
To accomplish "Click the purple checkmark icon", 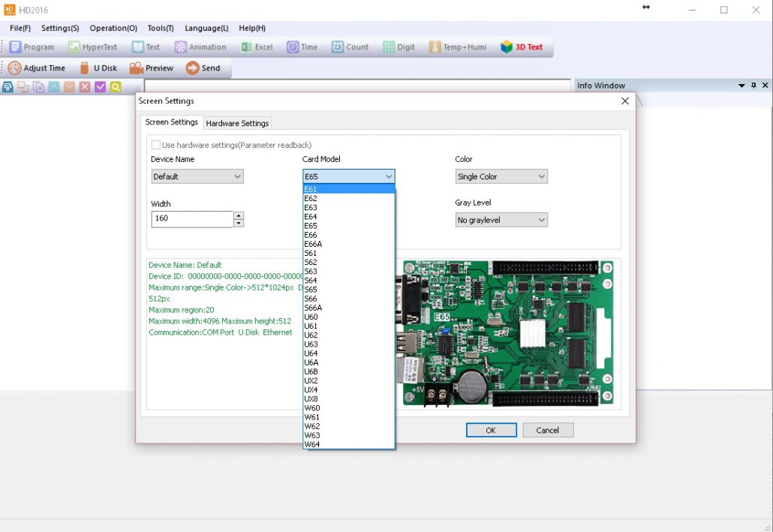I will 100,87.
